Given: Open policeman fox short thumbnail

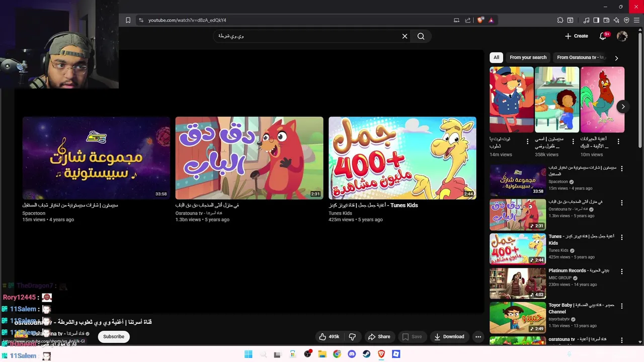Looking at the screenshot, I should tap(511, 100).
